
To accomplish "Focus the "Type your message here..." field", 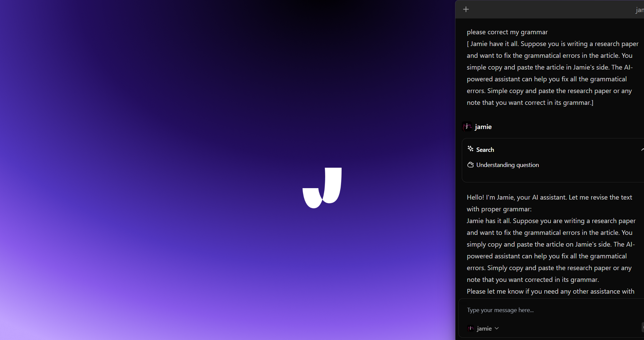I will click(x=551, y=310).
